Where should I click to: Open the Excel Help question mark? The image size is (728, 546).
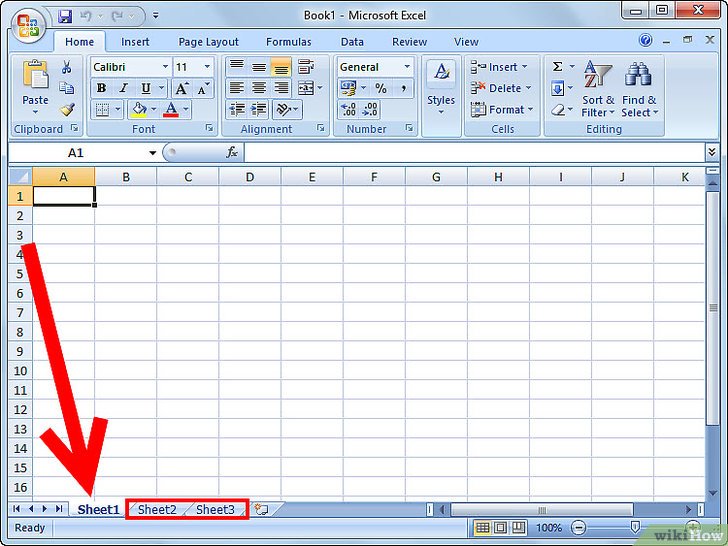point(645,40)
